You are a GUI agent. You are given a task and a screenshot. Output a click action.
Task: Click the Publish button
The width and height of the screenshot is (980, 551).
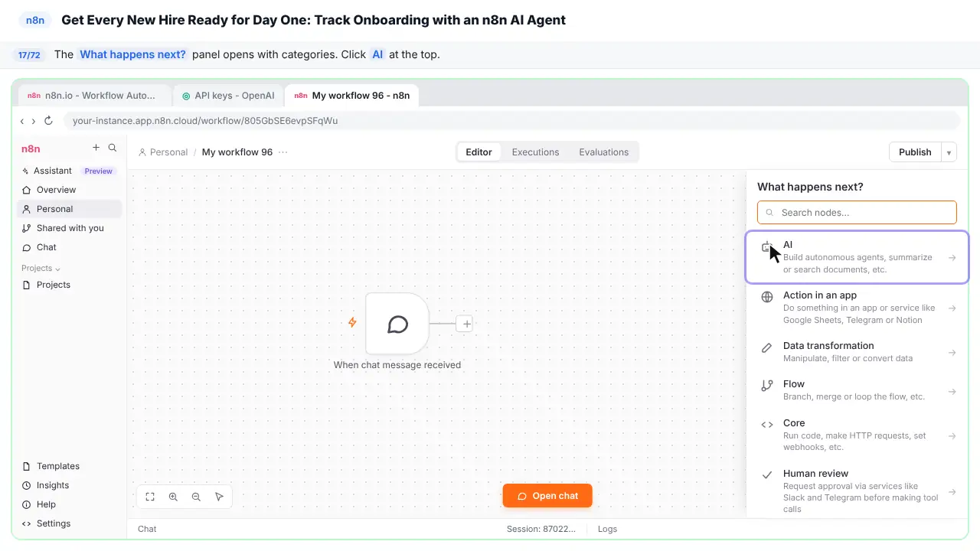tap(915, 152)
